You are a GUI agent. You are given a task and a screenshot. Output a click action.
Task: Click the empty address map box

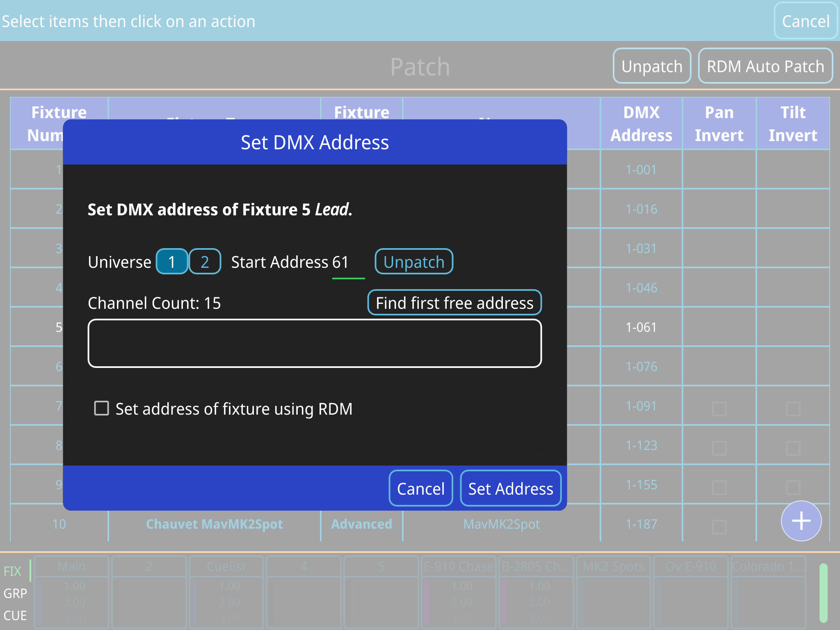coord(315,343)
